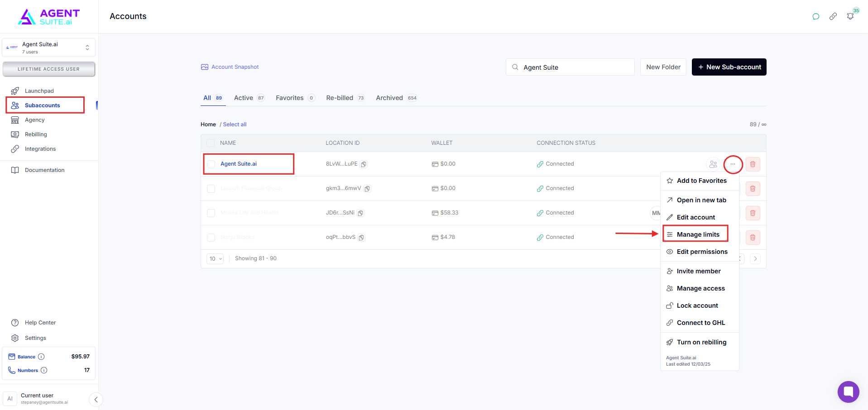
Task: Choose Edit account from the menu
Action: pyautogui.click(x=700, y=217)
